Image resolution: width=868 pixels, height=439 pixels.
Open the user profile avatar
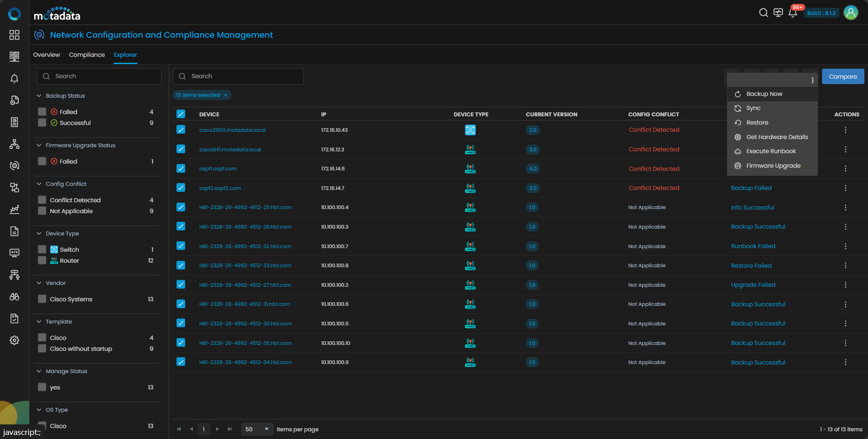tap(850, 13)
